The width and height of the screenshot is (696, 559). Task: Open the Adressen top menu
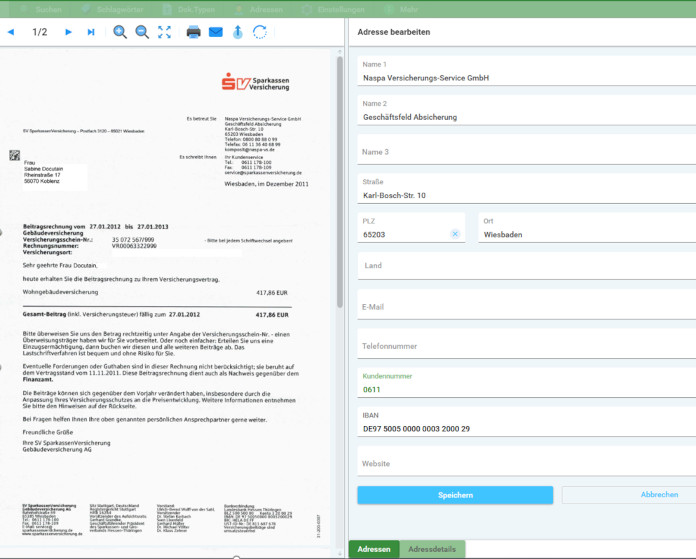pos(259,9)
